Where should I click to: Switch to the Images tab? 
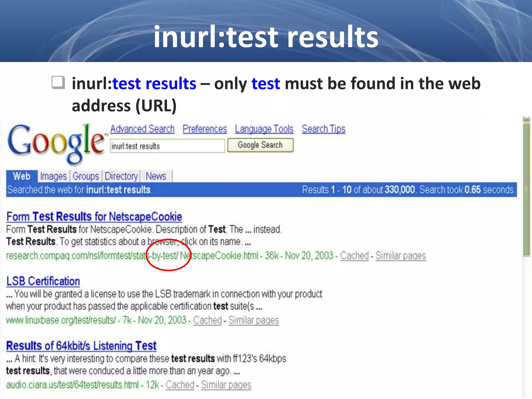(x=53, y=176)
